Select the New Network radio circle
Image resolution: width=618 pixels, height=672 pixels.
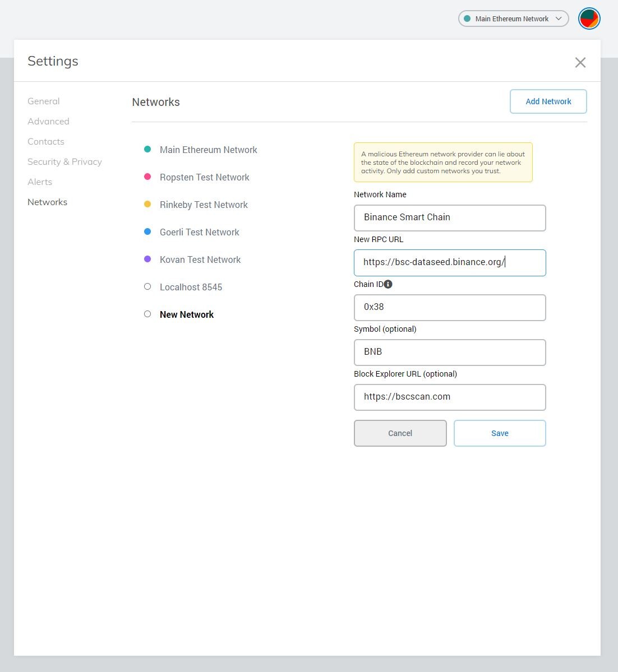tap(147, 314)
